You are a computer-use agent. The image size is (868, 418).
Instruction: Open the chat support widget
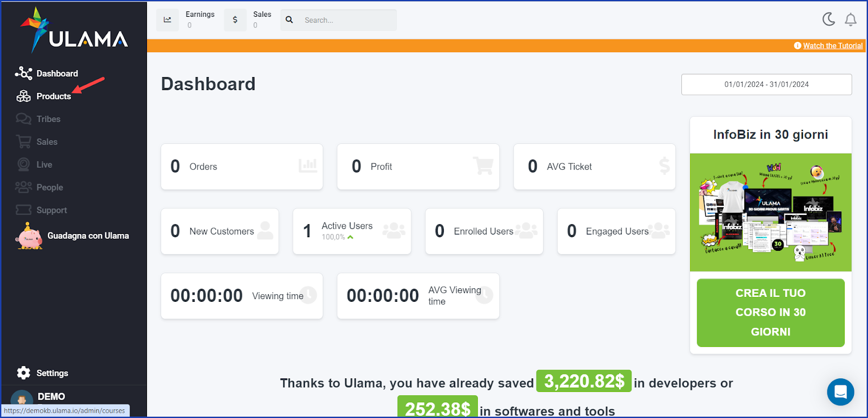click(x=840, y=391)
